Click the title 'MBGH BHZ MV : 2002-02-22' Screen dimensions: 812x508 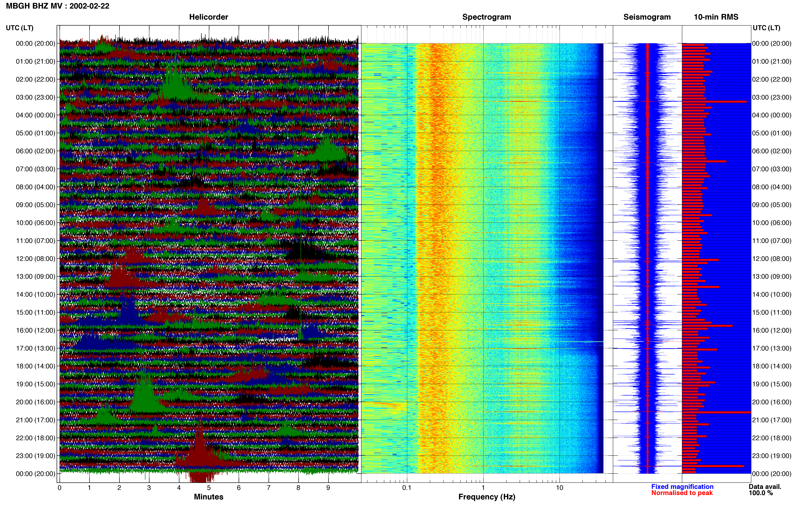click(57, 6)
